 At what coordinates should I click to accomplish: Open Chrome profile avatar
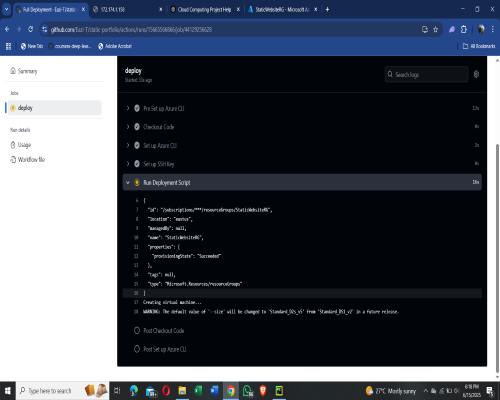(x=481, y=29)
